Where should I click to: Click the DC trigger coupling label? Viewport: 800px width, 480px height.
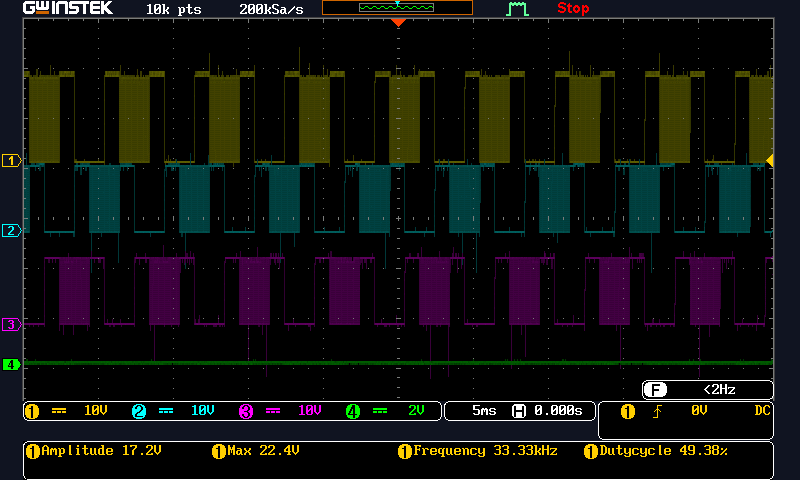[762, 410]
